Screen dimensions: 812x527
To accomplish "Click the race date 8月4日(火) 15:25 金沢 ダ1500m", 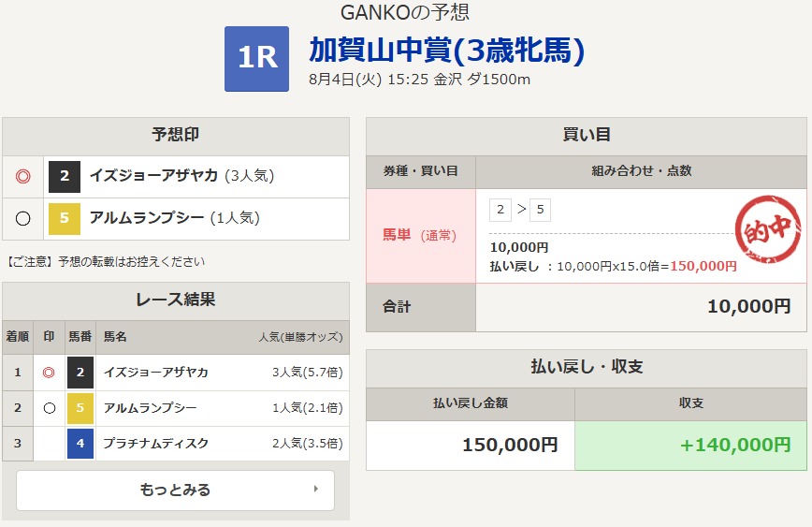I will pos(419,80).
